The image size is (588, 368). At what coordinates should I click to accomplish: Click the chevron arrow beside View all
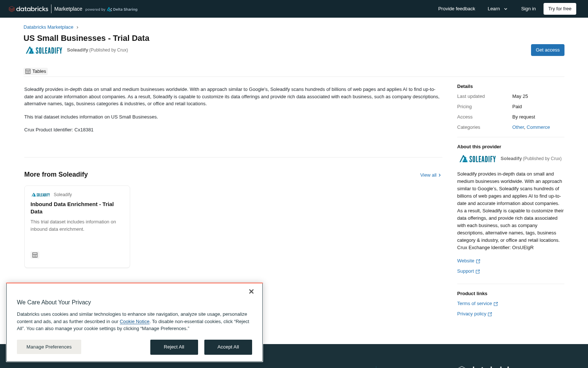[440, 175]
